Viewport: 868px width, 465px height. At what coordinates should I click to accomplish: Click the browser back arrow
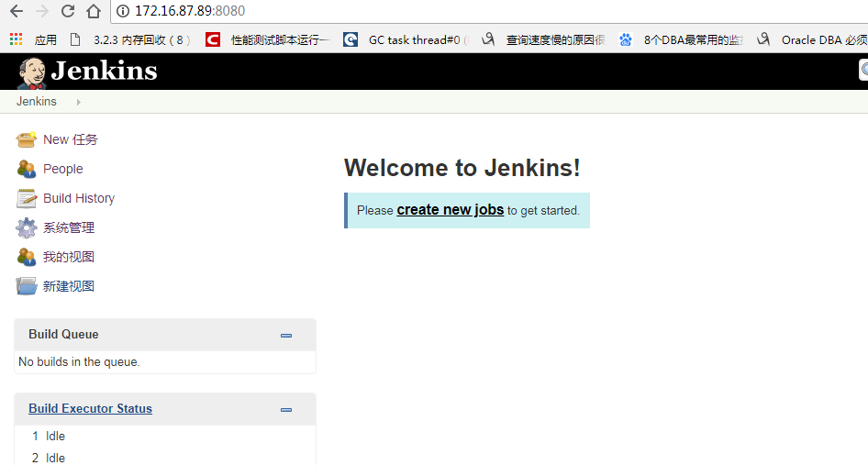tap(17, 10)
